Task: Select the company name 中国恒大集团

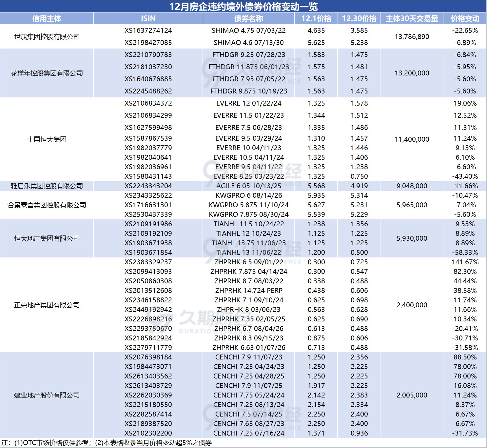Action: click(x=47, y=139)
